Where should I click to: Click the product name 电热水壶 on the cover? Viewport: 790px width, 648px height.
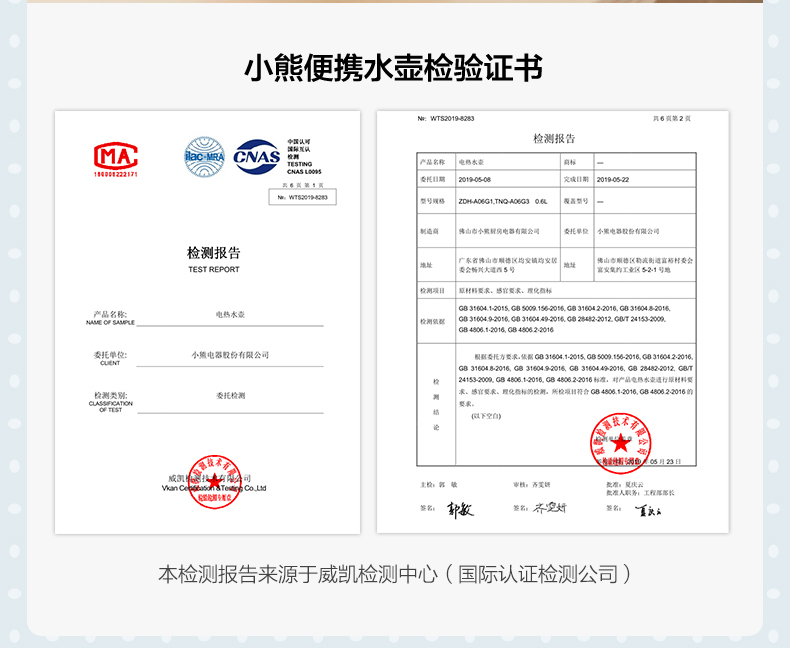coord(230,314)
